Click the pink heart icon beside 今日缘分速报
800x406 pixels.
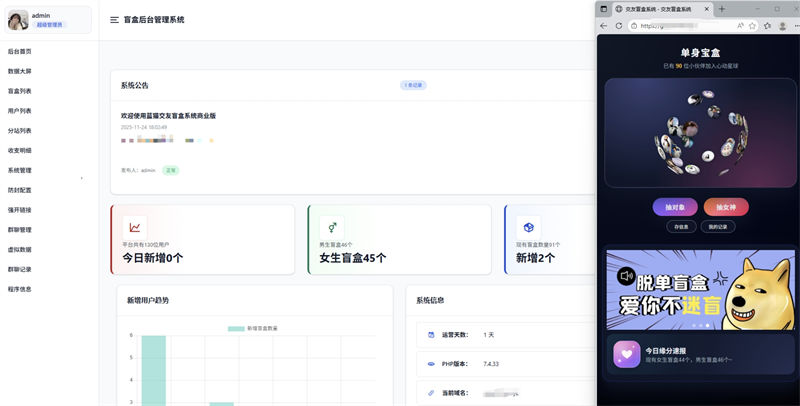pyautogui.click(x=627, y=353)
